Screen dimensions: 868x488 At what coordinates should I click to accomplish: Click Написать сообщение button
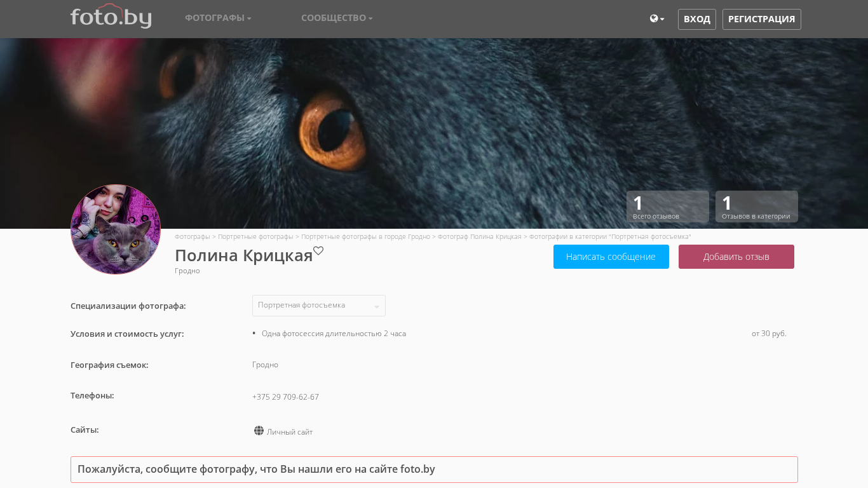click(x=611, y=257)
